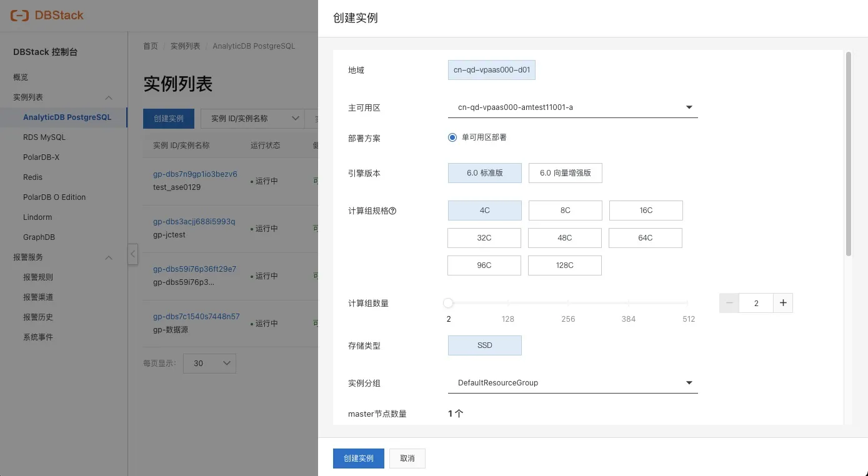868x476 pixels.
Task: Open instance gp-dbs59i76p36ft29e7 link
Action: [x=194, y=269]
